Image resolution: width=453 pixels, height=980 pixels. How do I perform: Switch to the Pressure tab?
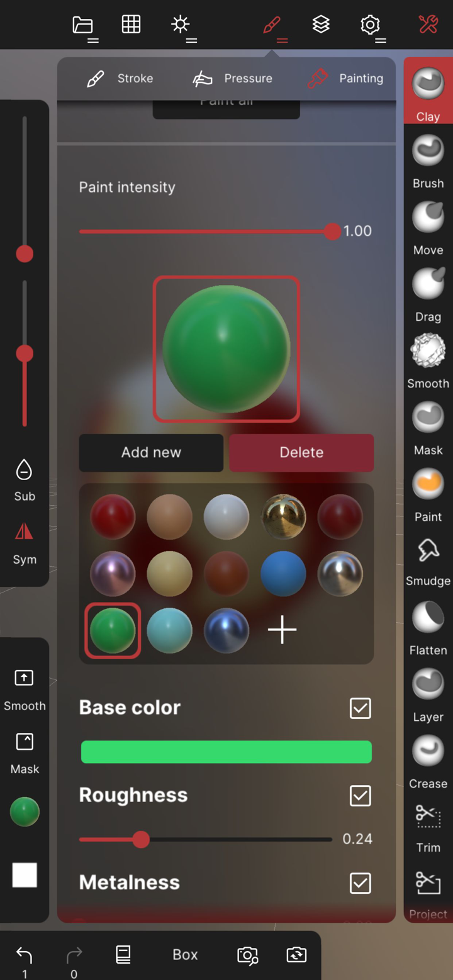[232, 79]
